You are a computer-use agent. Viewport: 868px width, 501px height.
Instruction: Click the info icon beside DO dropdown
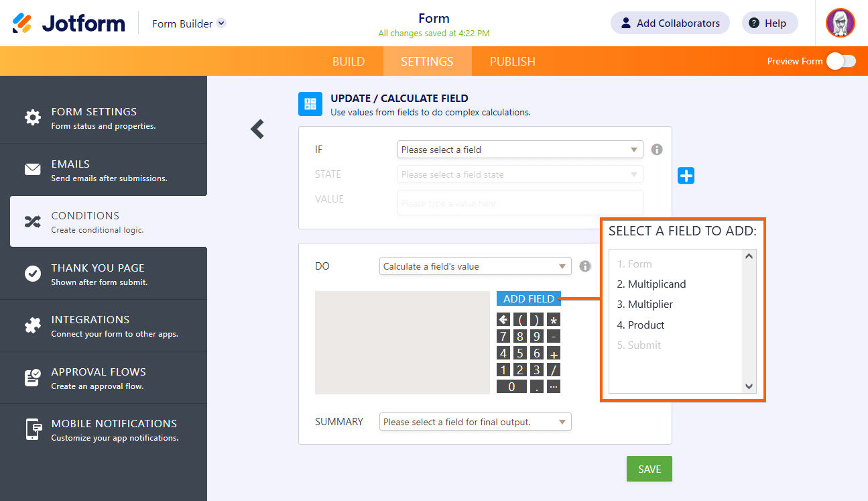[585, 266]
